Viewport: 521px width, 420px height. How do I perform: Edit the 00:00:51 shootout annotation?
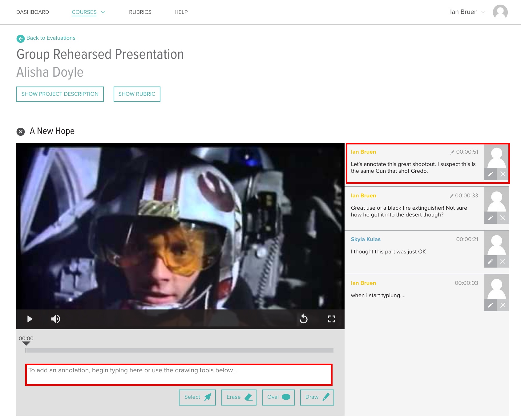coord(491,174)
